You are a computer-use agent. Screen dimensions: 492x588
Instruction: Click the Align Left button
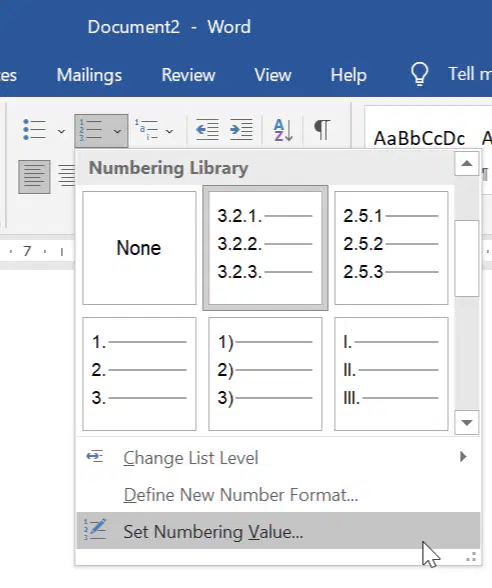34,177
